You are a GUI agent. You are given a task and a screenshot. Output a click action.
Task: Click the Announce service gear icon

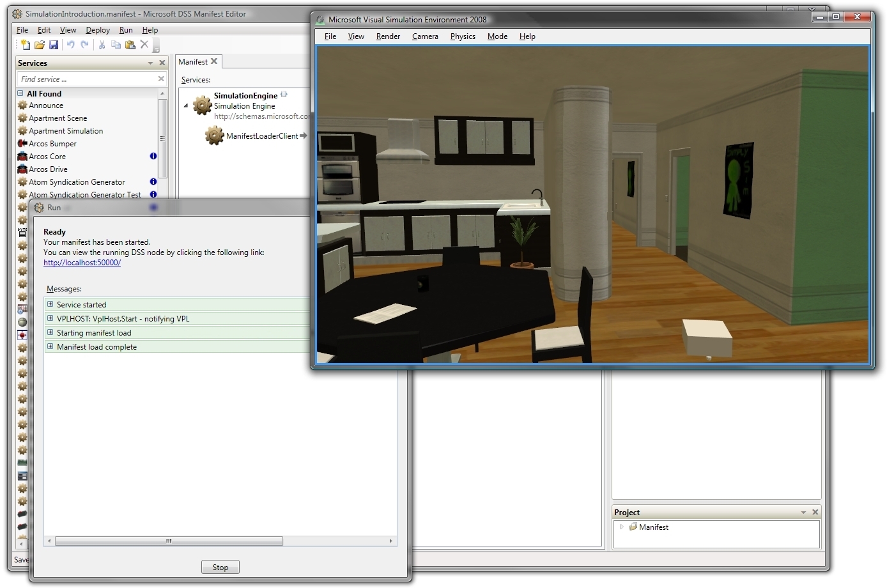(x=22, y=105)
